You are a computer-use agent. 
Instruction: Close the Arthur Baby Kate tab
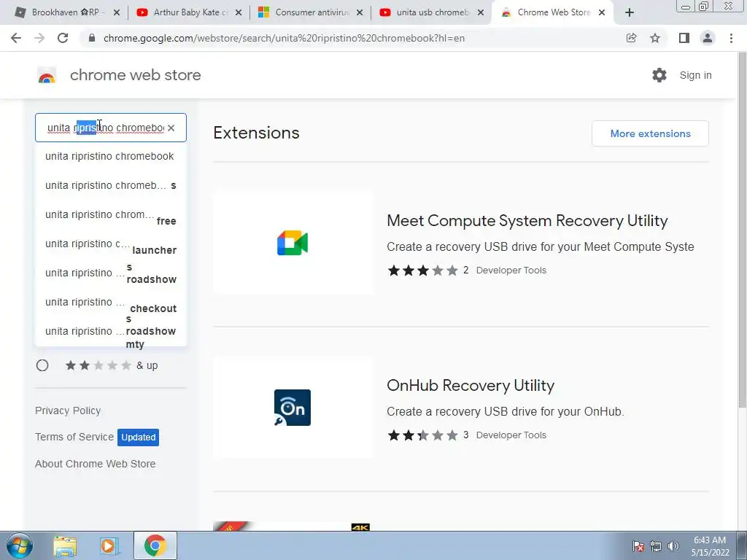click(x=239, y=12)
